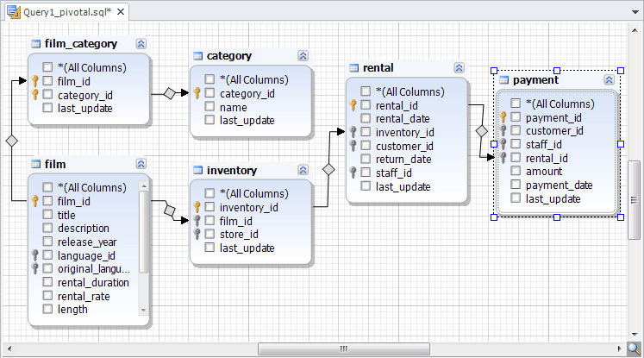
Task: Collapse the inventory table
Action: tap(303, 170)
